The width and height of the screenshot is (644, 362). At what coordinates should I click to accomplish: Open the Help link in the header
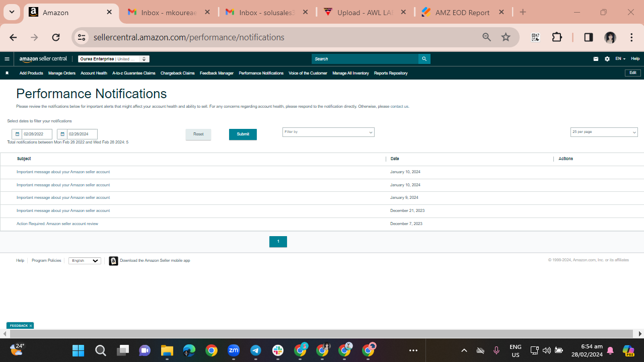tap(635, 59)
